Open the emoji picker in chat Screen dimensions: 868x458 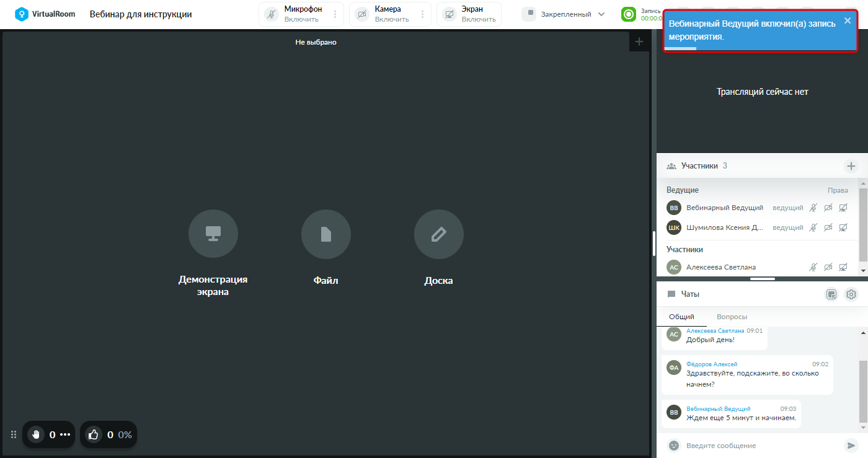[674, 445]
